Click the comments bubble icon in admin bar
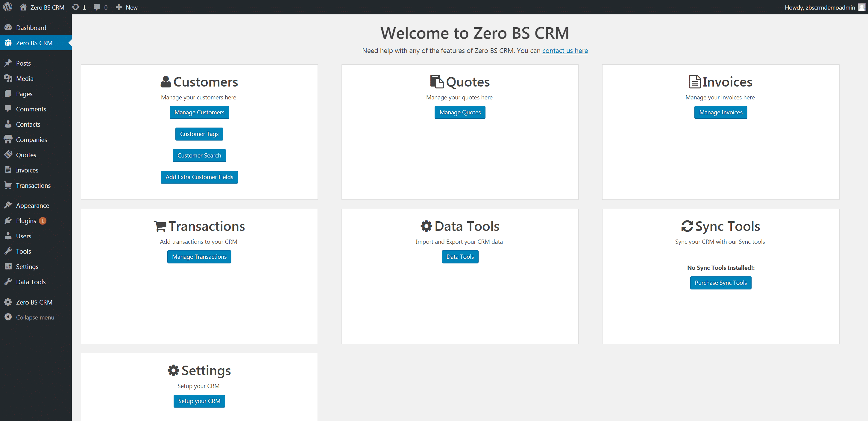Image resolution: width=868 pixels, height=421 pixels. (97, 7)
